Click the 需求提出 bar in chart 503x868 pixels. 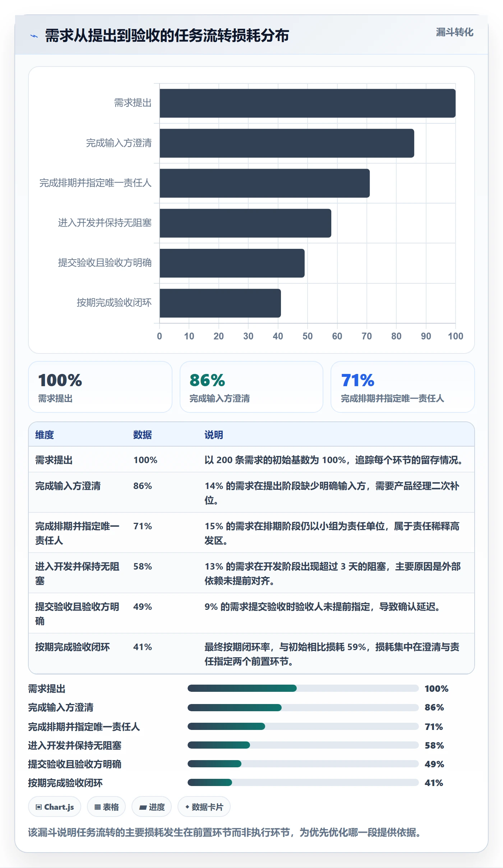pyautogui.click(x=308, y=103)
